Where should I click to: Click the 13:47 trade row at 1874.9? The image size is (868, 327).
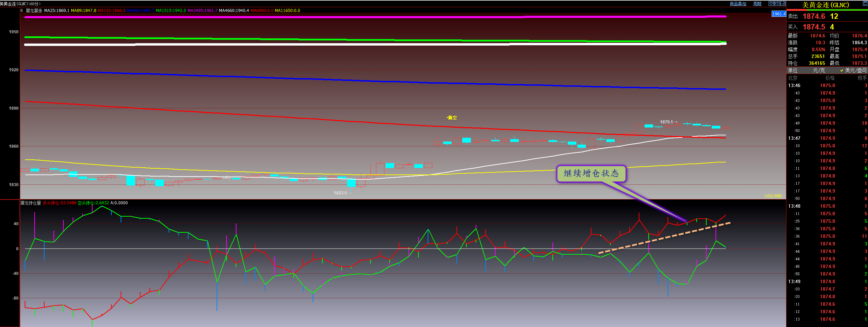point(827,138)
